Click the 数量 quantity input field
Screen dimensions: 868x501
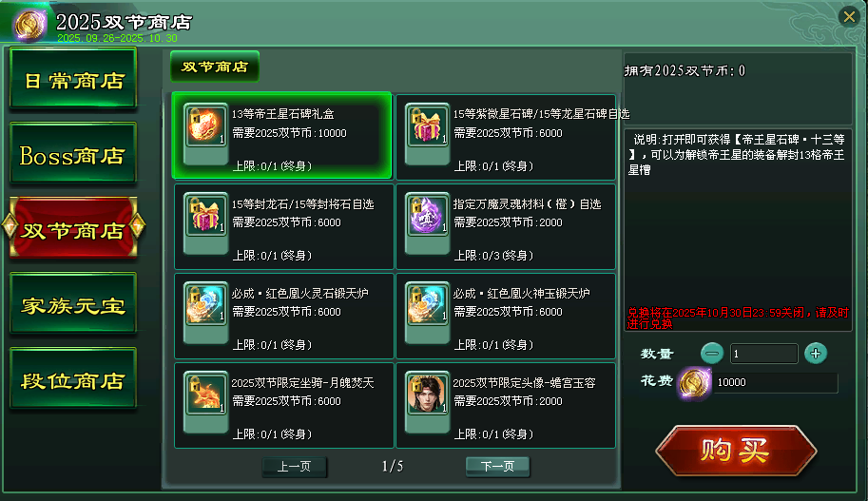coord(764,354)
